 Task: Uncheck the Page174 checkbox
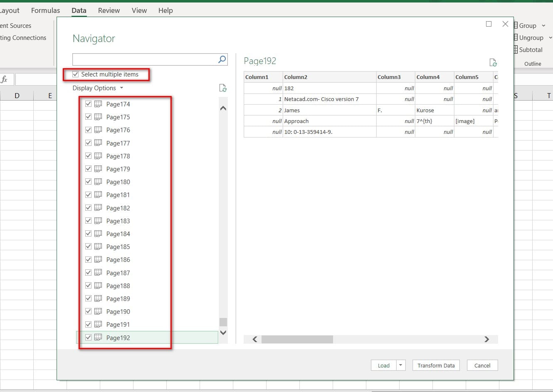88,104
